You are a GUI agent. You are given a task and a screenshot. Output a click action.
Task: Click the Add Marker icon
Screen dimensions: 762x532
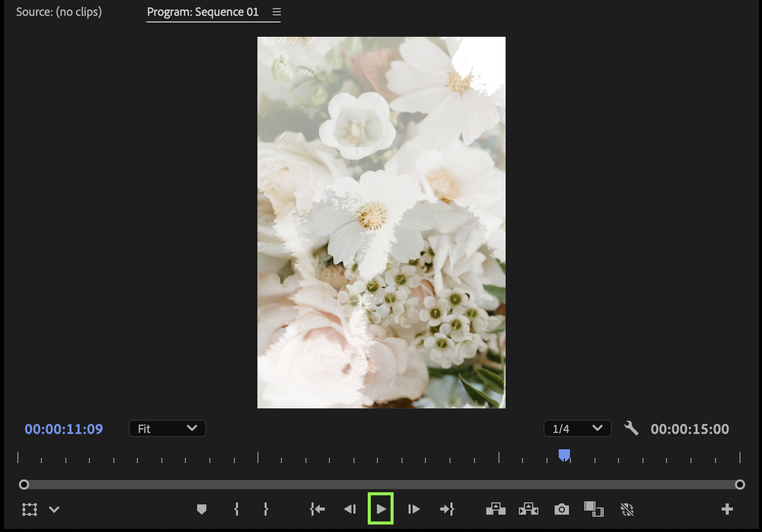click(202, 509)
